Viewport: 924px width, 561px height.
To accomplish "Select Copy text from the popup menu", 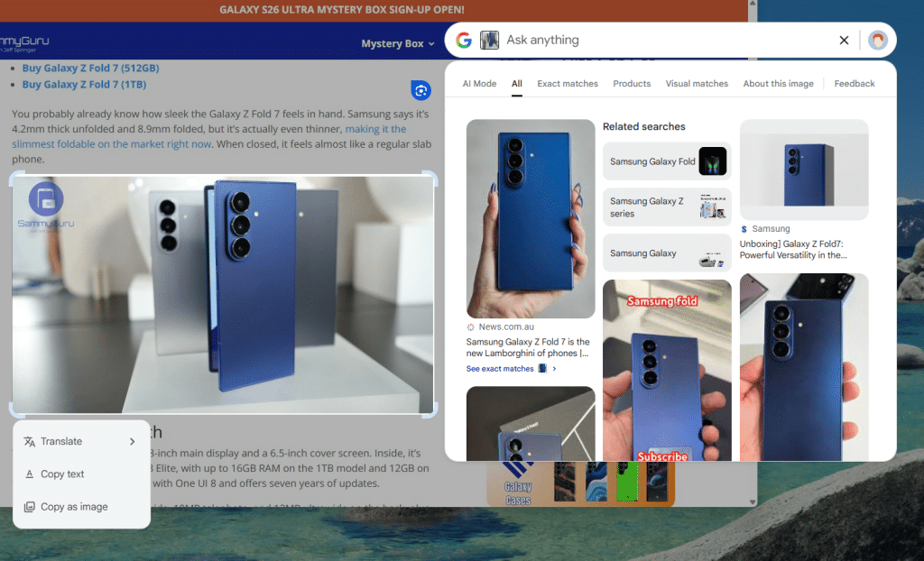I will pyautogui.click(x=62, y=474).
